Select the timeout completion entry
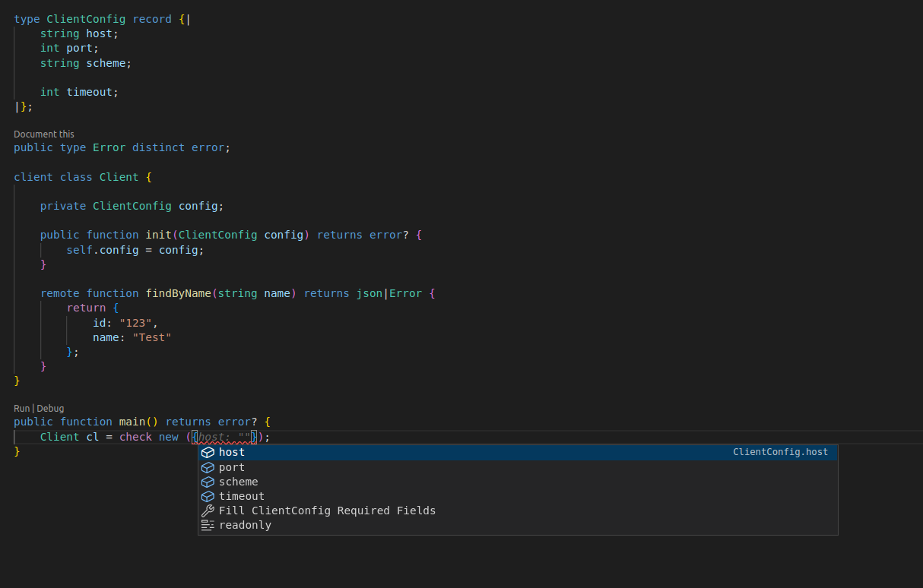923x588 pixels. click(x=518, y=496)
